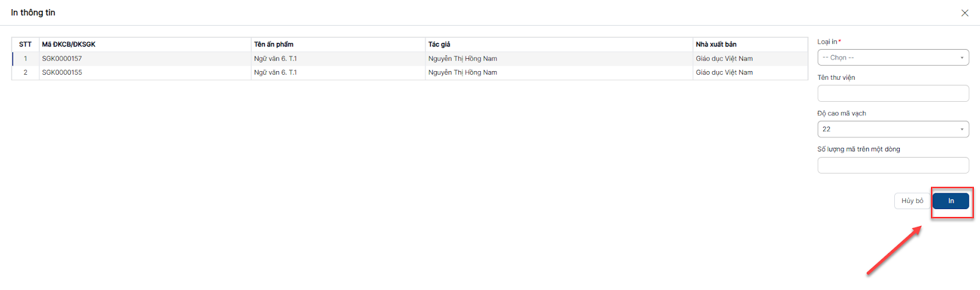Select the Tác giả column header
The width and height of the screenshot is (980, 290).
tap(439, 45)
